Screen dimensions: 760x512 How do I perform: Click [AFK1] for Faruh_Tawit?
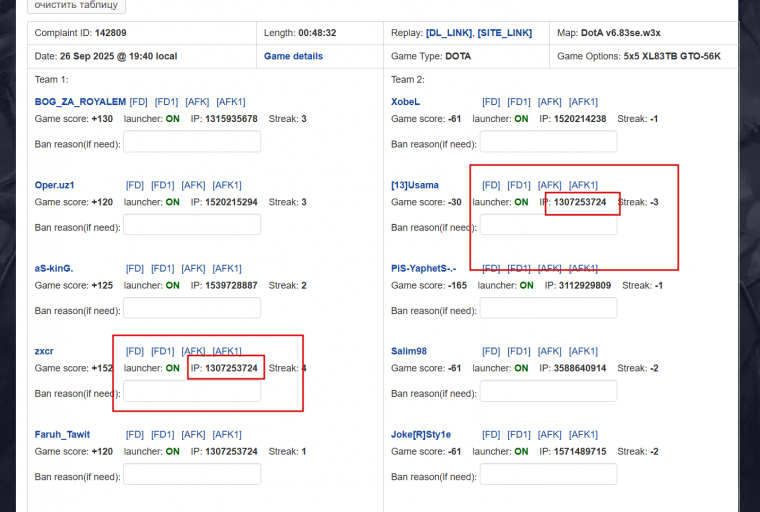[227, 435]
